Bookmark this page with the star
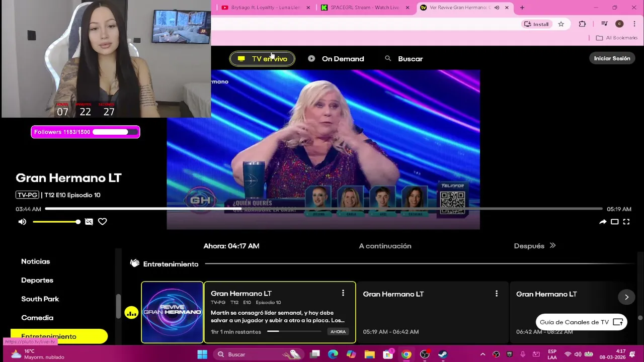 click(561, 24)
